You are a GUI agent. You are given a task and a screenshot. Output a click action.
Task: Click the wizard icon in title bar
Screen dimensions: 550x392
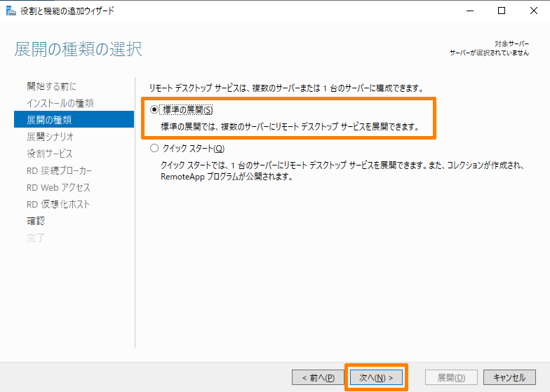click(11, 11)
